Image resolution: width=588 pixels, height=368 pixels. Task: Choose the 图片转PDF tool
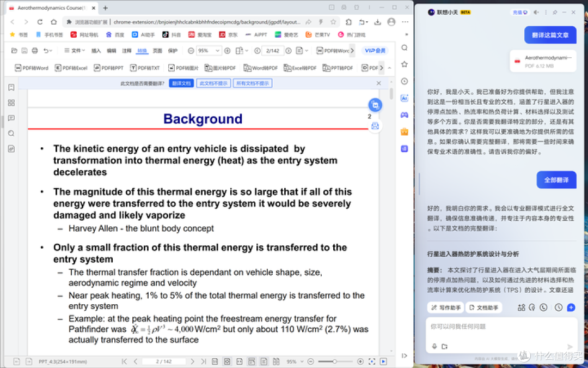pyautogui.click(x=220, y=68)
